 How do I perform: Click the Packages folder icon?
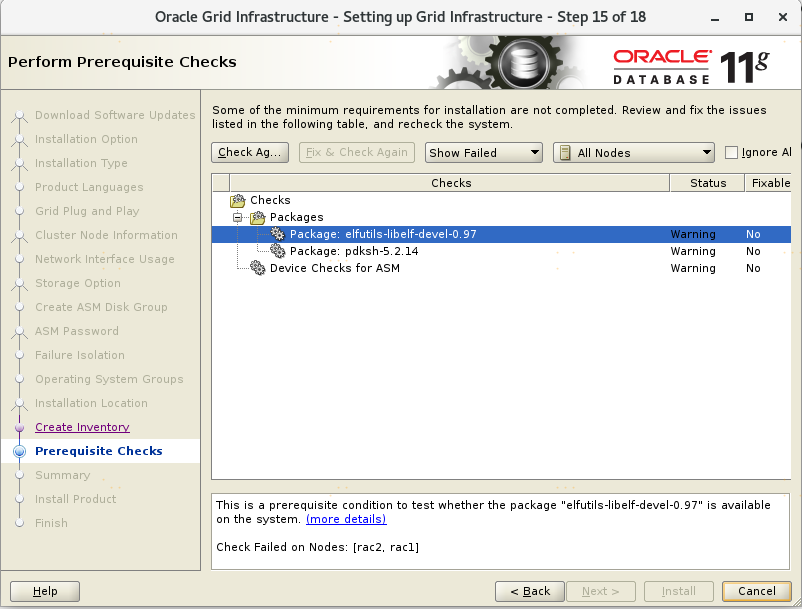point(258,217)
